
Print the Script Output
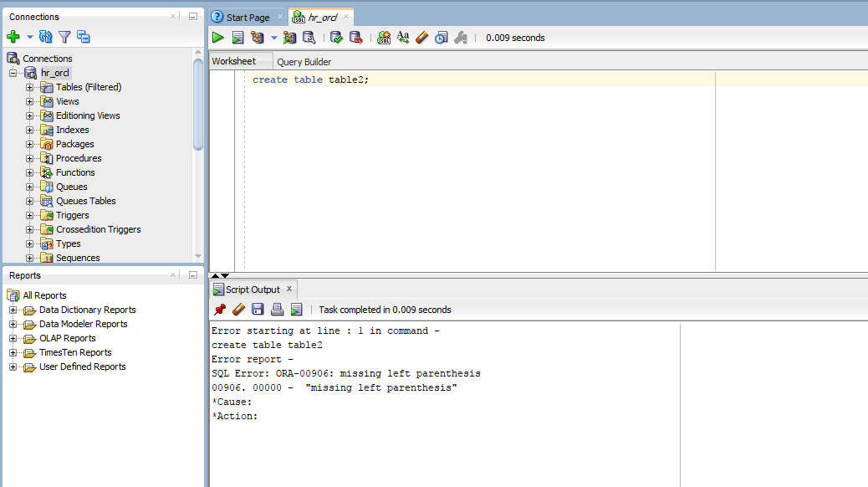tap(278, 309)
